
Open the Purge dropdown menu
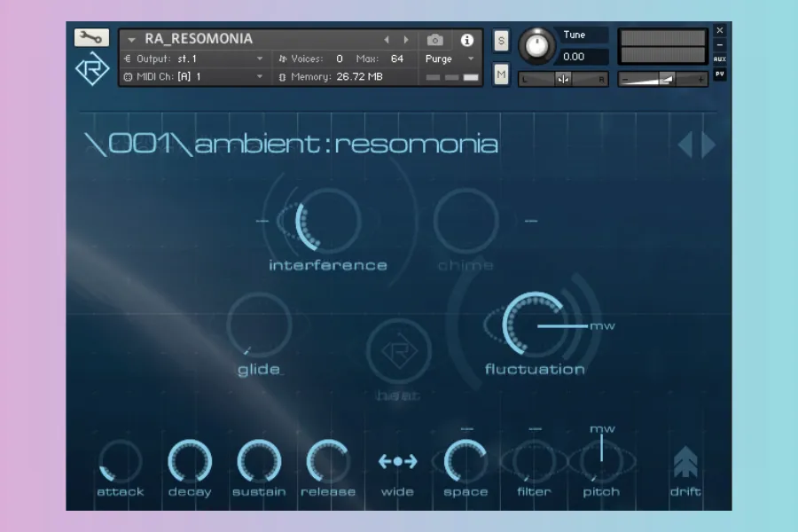[471, 59]
